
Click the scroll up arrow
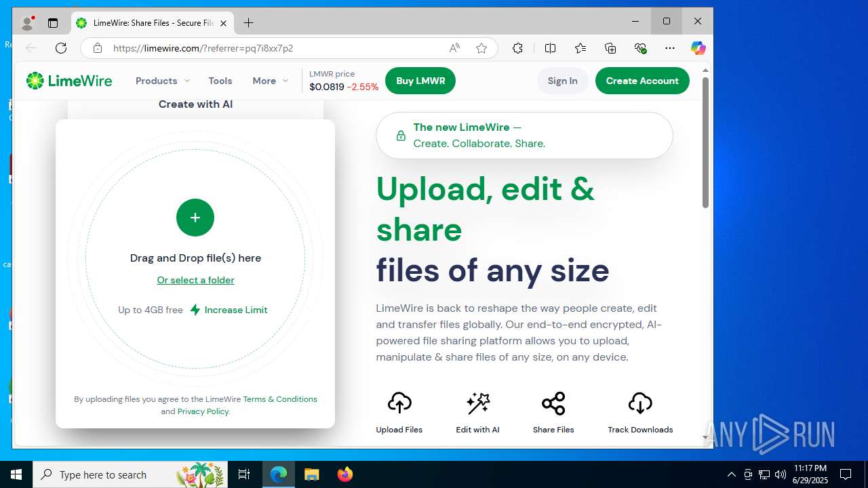tap(705, 70)
